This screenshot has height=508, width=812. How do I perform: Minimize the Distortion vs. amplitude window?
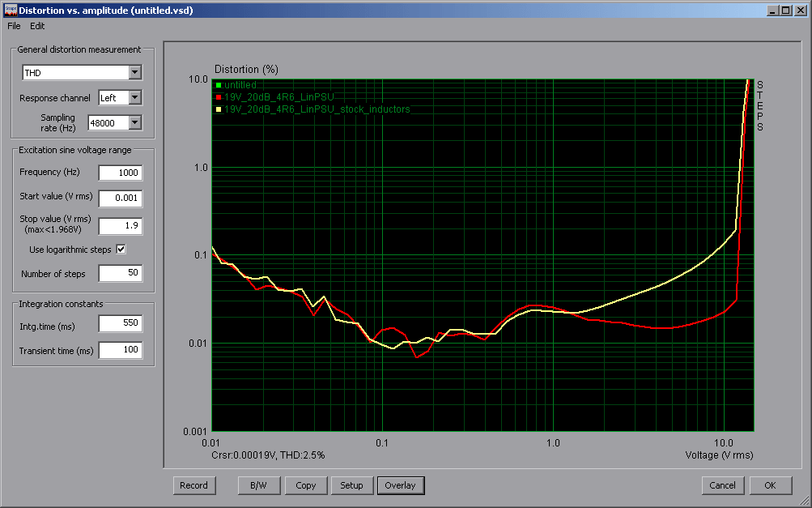[x=772, y=11]
